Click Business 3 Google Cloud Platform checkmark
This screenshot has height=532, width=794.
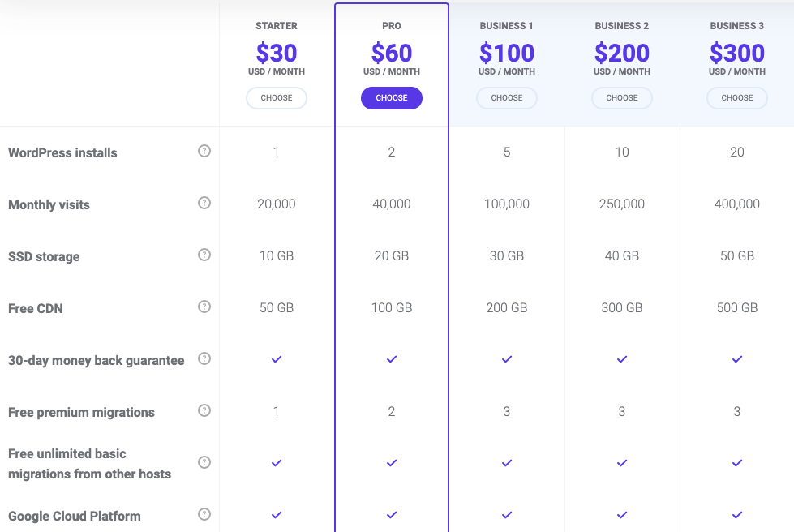(737, 515)
